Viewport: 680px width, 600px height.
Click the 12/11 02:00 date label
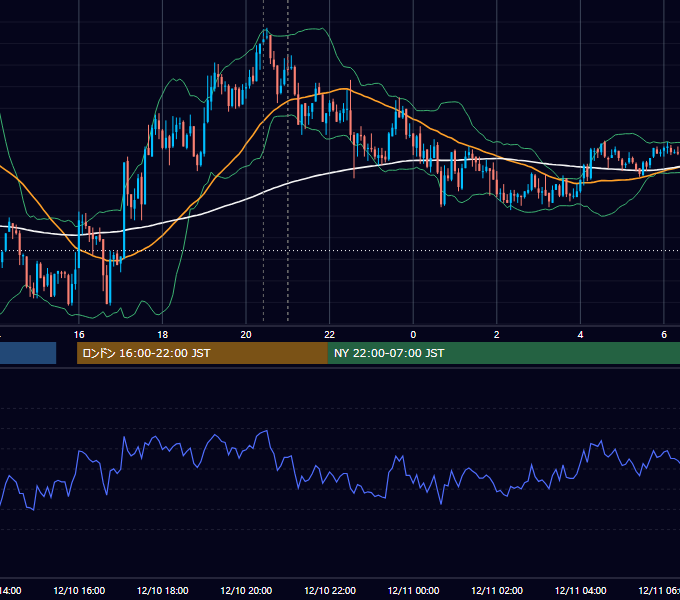tap(497, 590)
